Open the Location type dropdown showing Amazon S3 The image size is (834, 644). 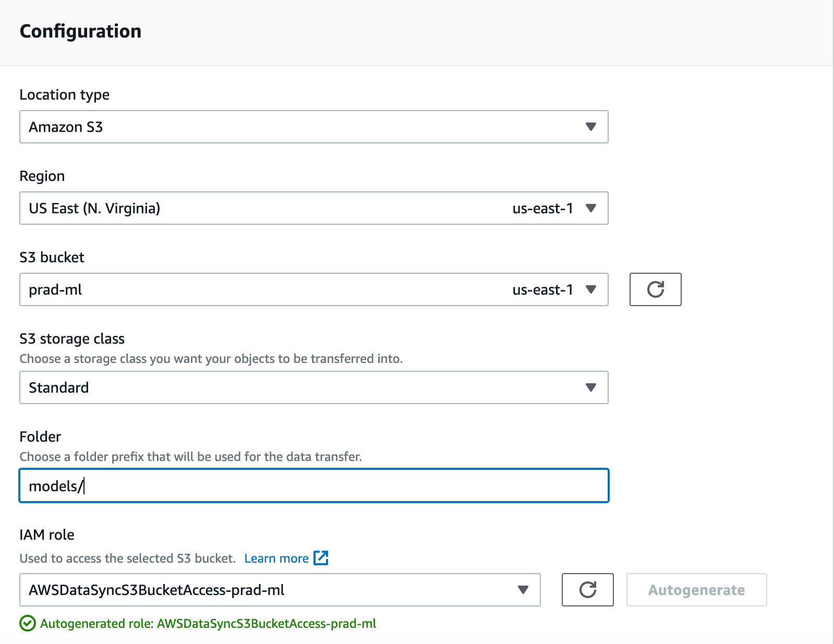(x=314, y=127)
